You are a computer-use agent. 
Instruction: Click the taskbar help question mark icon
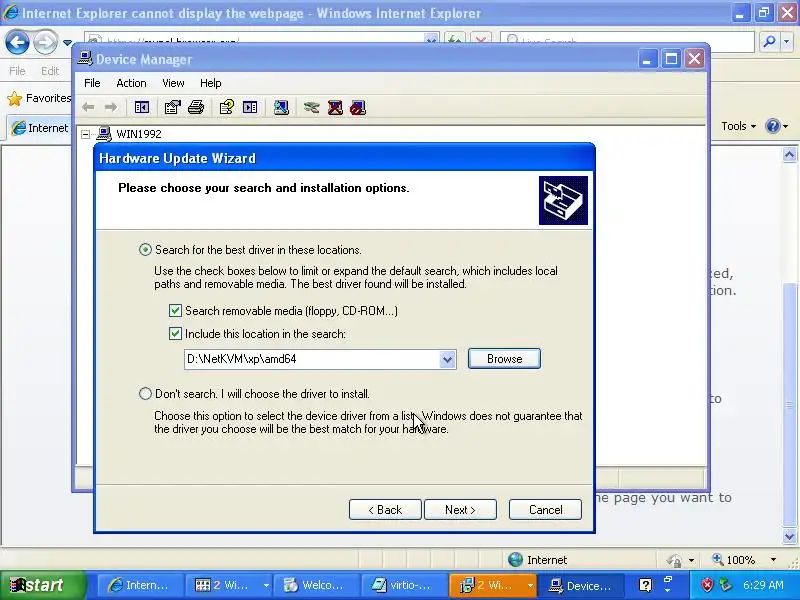click(x=645, y=585)
